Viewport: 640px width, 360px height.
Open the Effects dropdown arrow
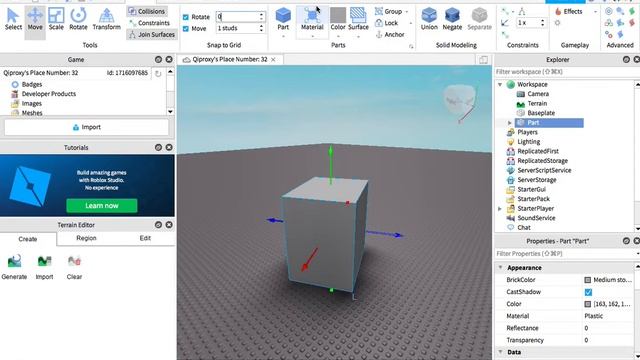(x=595, y=12)
